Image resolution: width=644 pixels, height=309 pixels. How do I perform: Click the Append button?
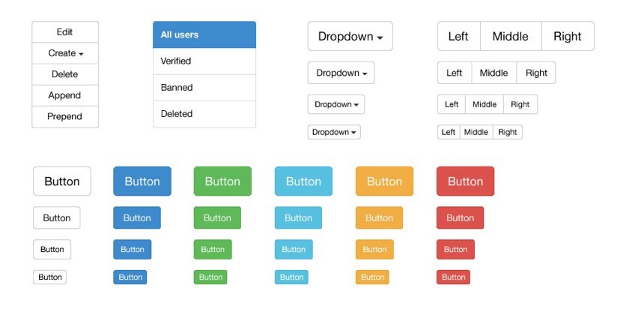65,95
